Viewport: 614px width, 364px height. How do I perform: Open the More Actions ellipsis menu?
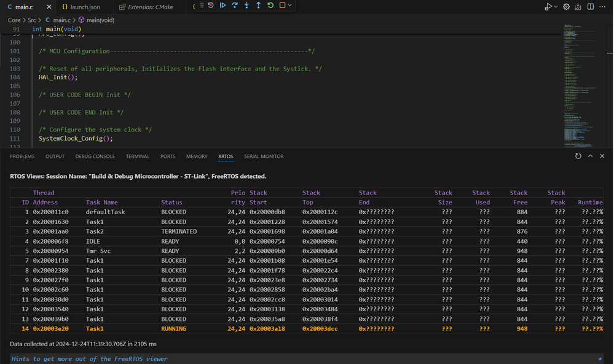coord(602,7)
